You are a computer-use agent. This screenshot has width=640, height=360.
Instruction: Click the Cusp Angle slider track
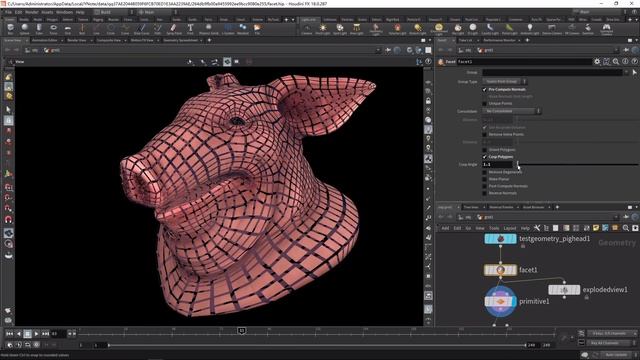point(577,164)
